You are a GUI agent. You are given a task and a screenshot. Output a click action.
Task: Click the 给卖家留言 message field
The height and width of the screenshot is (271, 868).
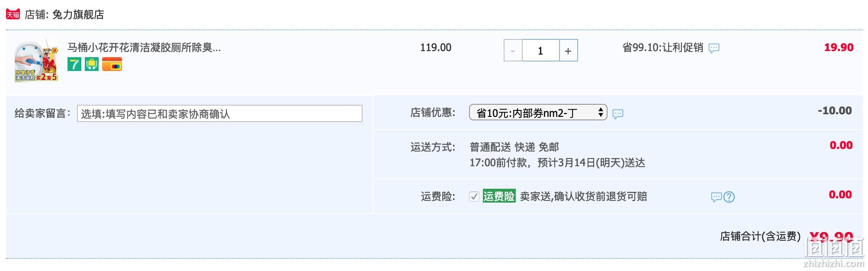(219, 113)
